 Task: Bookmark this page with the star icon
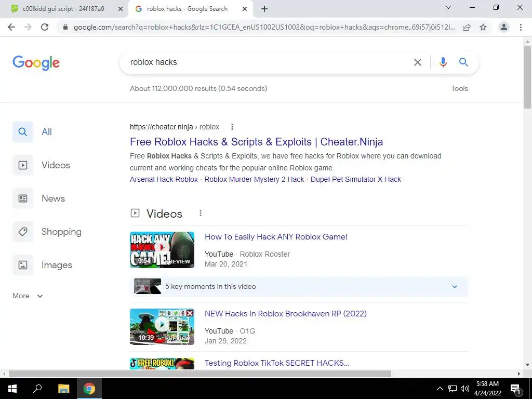483,27
